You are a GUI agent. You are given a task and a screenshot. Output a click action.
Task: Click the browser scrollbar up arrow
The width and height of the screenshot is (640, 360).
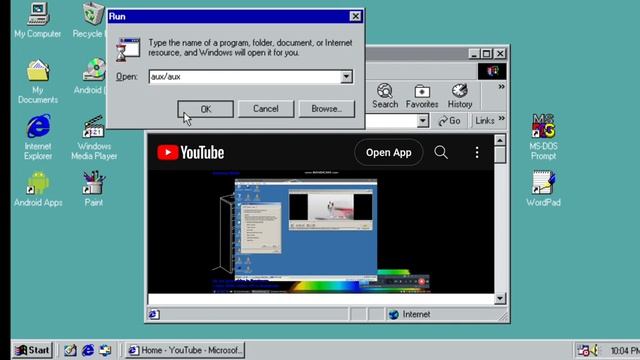500,140
